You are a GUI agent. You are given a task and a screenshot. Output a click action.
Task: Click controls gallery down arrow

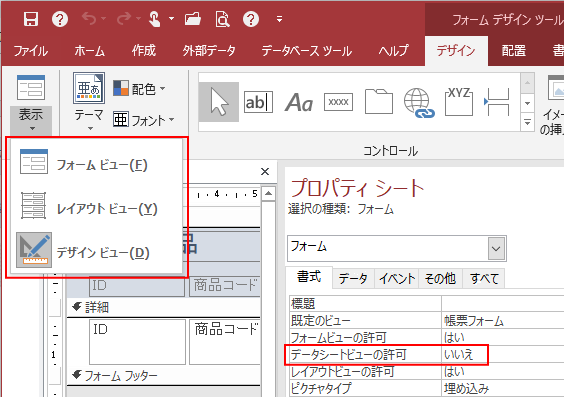point(527,103)
